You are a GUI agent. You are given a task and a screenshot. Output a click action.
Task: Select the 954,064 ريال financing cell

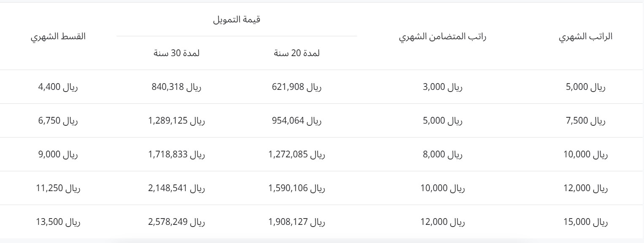point(297,121)
